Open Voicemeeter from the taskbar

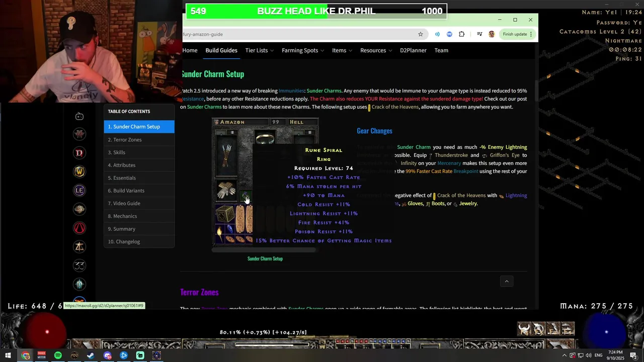pyautogui.click(x=41, y=355)
